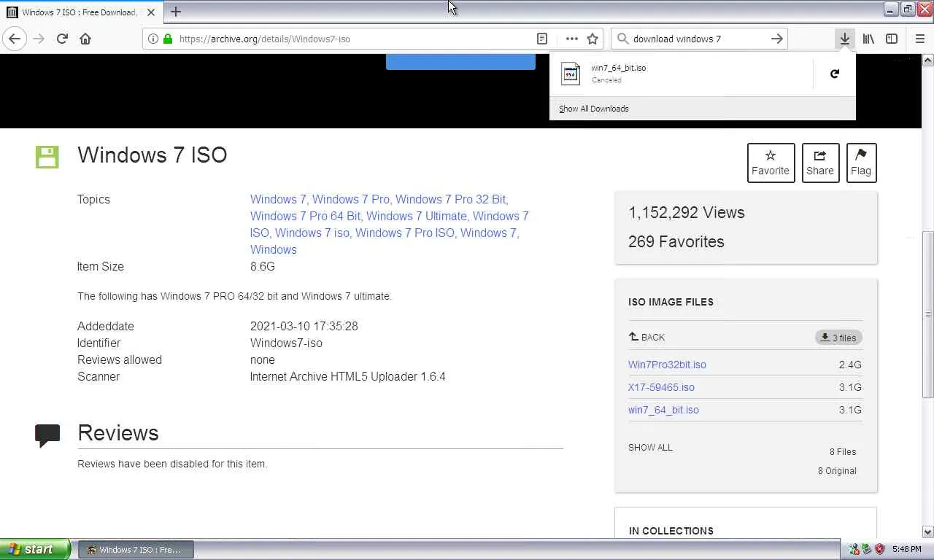Open the Windows Start menu
This screenshot has height=560, width=934.
[x=35, y=549]
